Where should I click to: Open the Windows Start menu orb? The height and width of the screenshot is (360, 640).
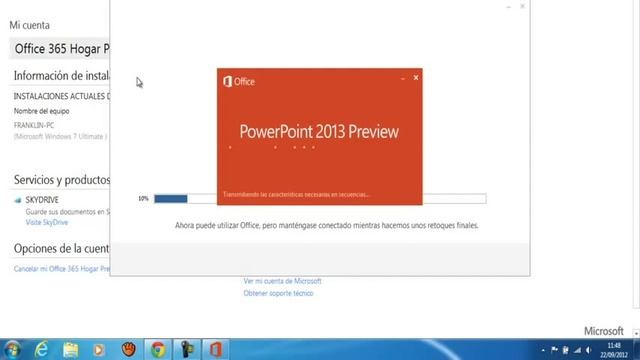(x=12, y=350)
